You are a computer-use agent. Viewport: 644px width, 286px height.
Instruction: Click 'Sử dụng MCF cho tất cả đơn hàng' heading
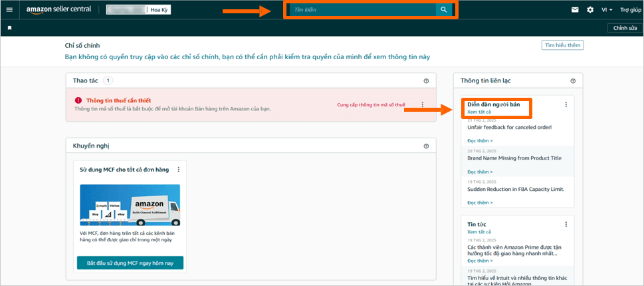tap(124, 170)
